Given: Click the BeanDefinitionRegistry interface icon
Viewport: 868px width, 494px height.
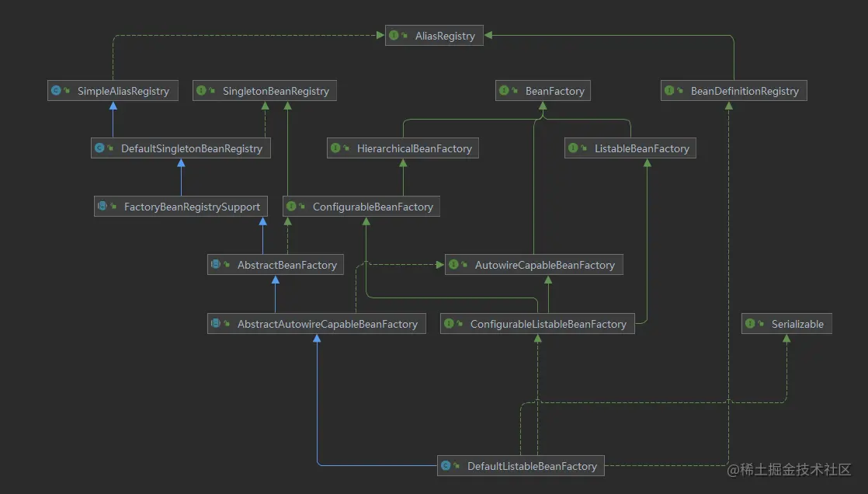Looking at the screenshot, I should tap(669, 90).
